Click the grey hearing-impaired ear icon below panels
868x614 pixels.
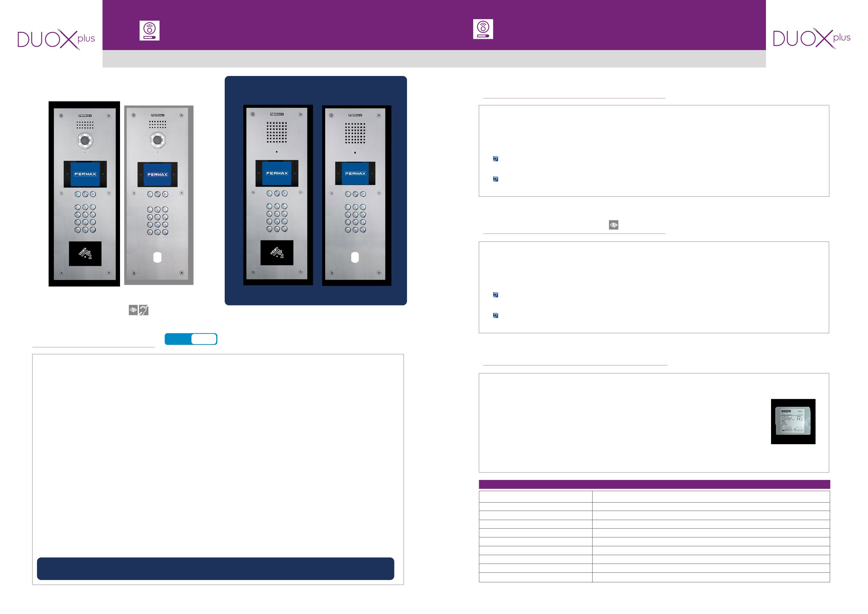[x=143, y=310]
